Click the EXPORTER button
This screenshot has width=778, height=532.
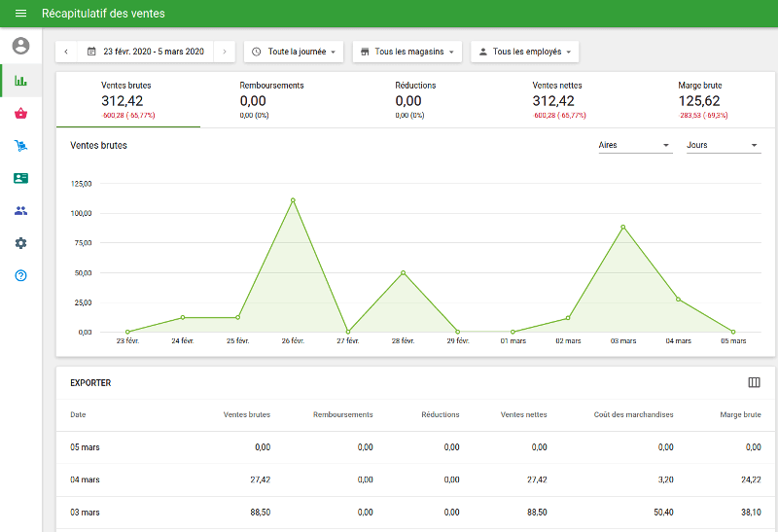click(x=90, y=383)
